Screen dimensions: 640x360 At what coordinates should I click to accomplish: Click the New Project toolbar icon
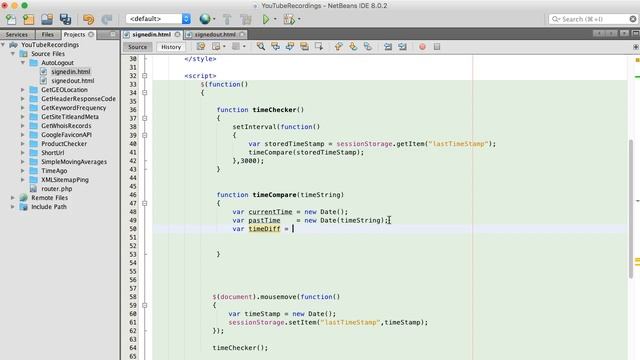tap(29, 19)
